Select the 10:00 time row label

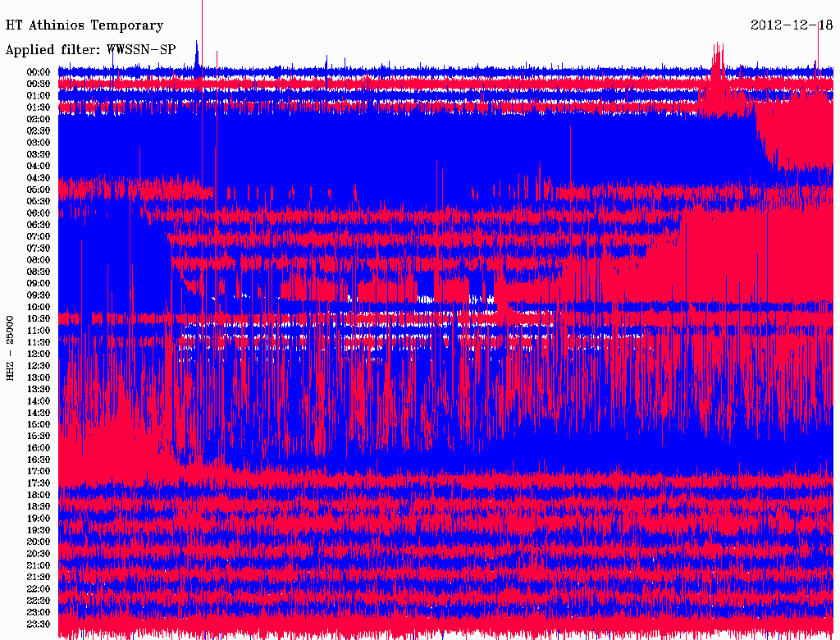tap(39, 307)
